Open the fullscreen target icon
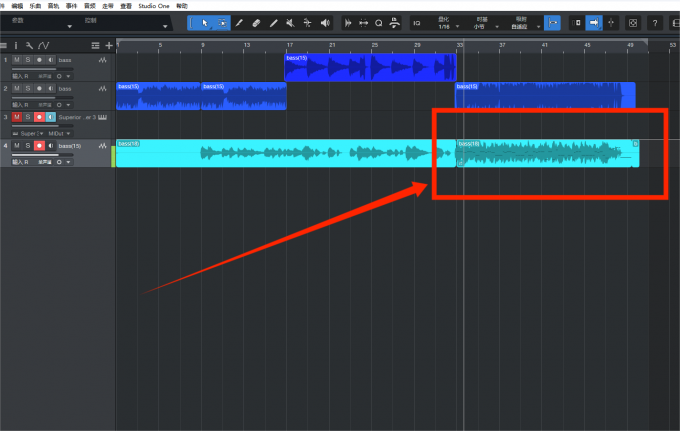Image resolution: width=680 pixels, height=431 pixels. pos(633,23)
